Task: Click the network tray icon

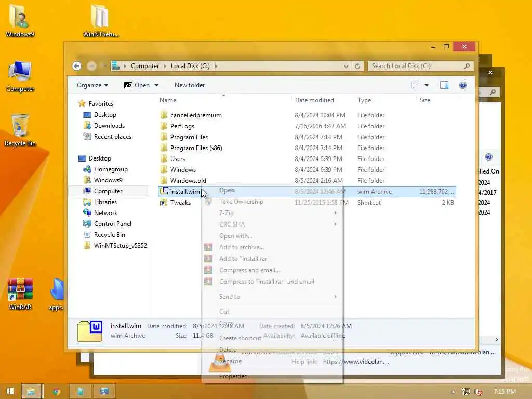Action: 466,392
